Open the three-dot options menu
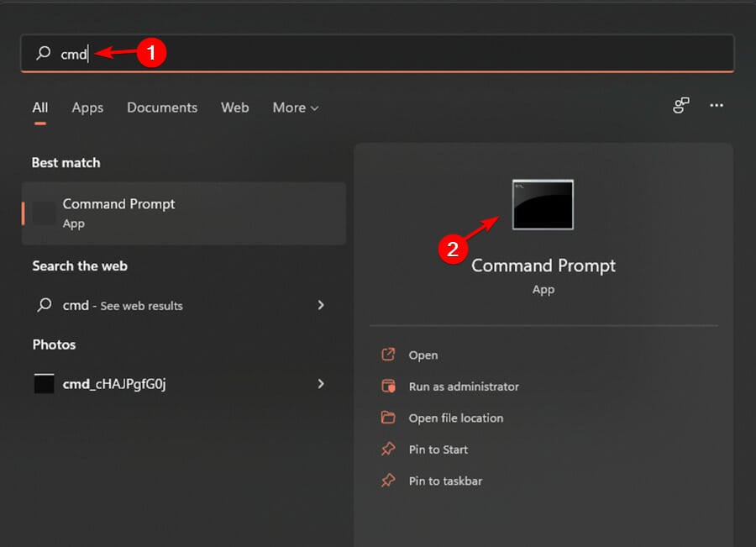756x547 pixels. coord(716,105)
